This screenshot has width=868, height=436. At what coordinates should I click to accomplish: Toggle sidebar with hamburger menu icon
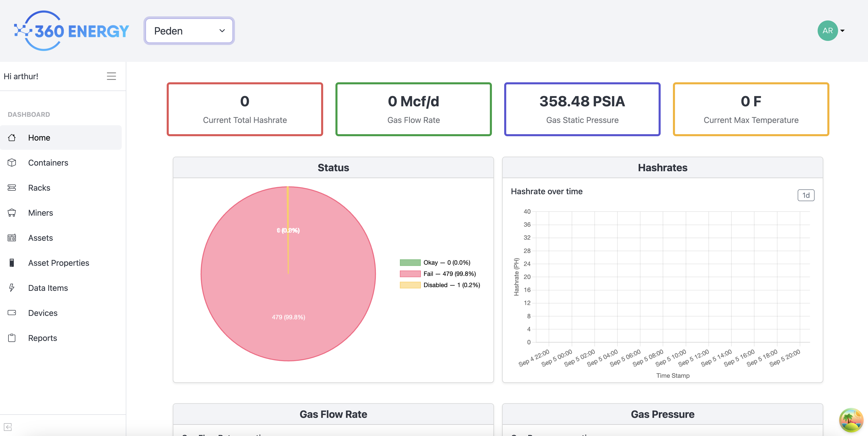click(111, 76)
